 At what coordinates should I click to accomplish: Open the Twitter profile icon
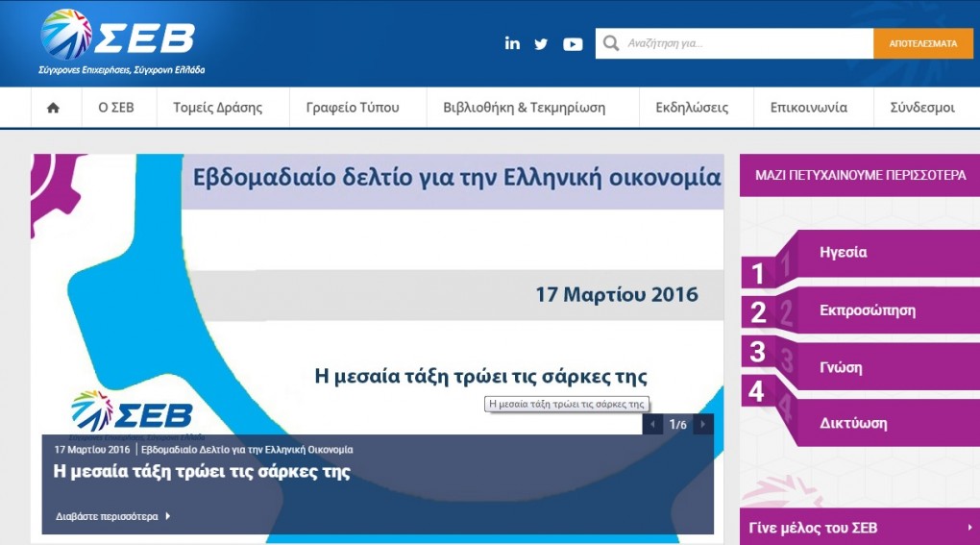pyautogui.click(x=541, y=44)
